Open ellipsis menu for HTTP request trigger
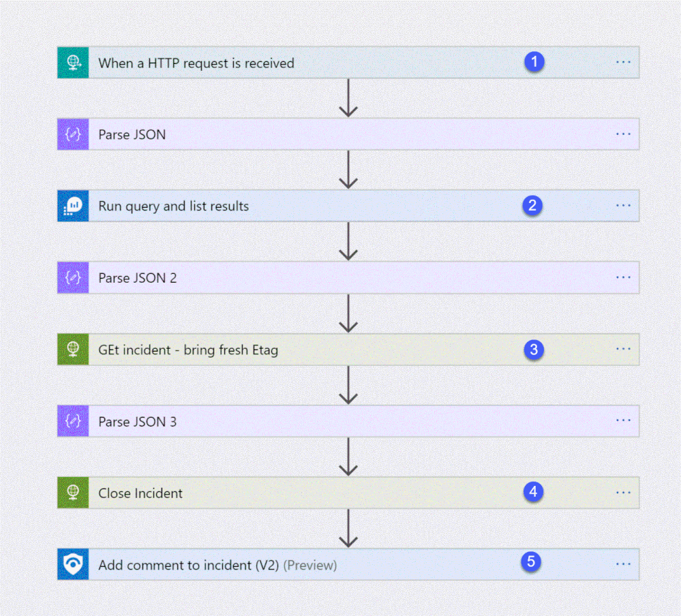The image size is (681, 616). (623, 62)
